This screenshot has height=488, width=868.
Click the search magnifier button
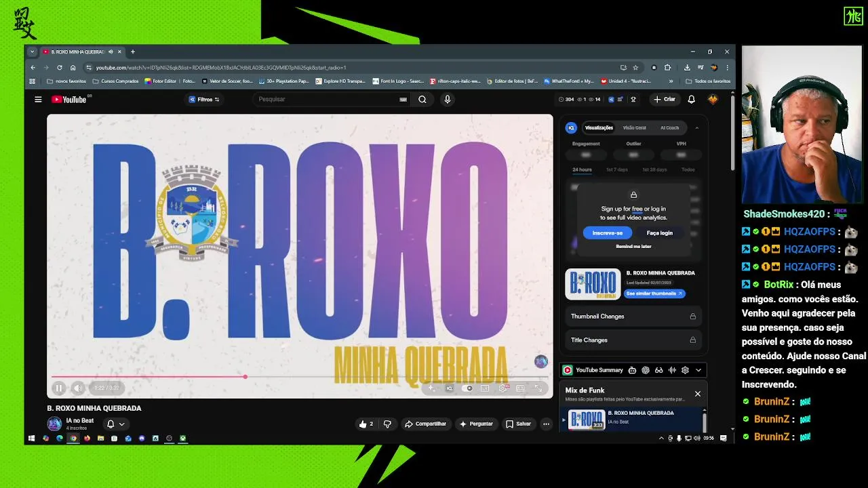pos(422,99)
